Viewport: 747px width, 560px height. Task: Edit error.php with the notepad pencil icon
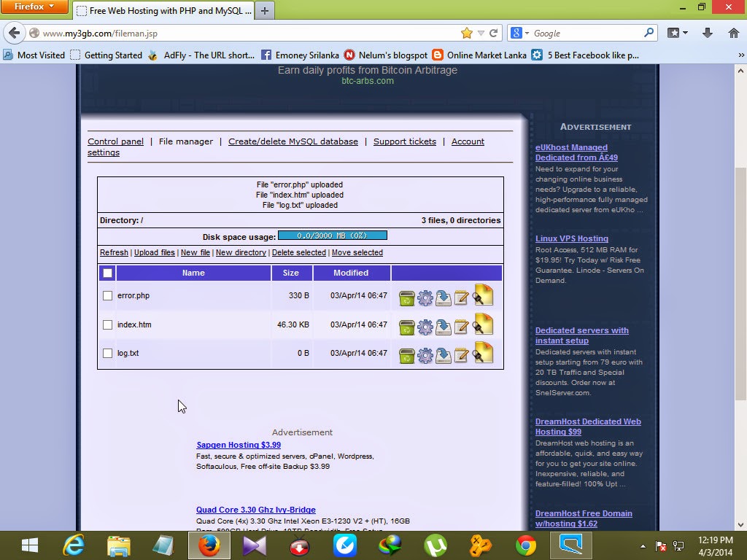(461, 298)
